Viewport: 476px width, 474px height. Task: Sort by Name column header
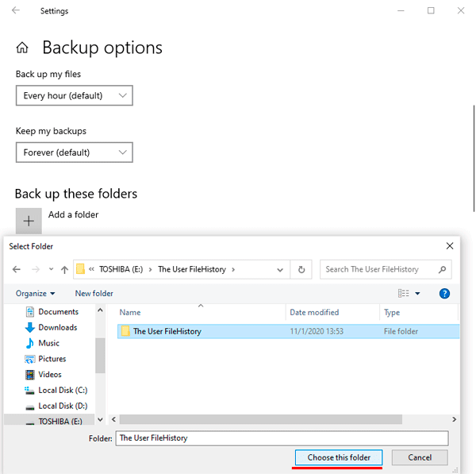[x=130, y=313]
